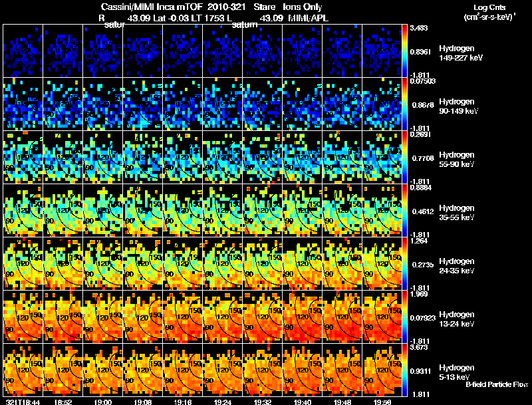Click the 19:08 time axis label
This screenshot has width=532, height=405.
coord(143,402)
